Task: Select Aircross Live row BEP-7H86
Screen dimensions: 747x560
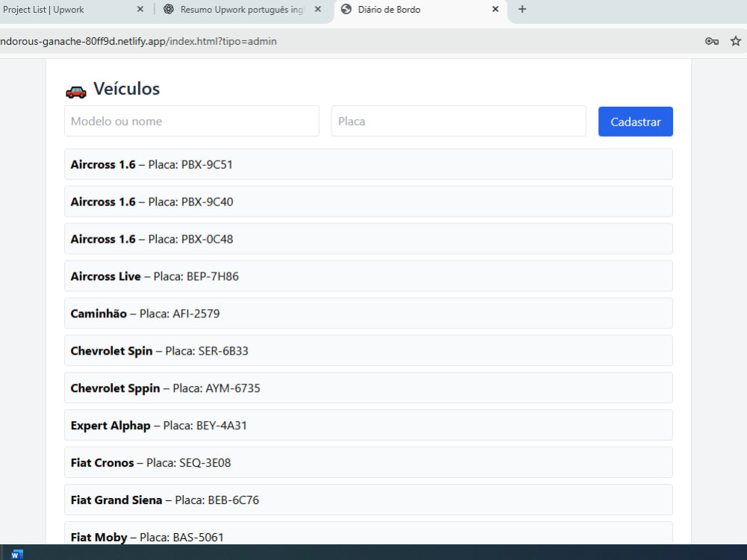Action: (368, 276)
